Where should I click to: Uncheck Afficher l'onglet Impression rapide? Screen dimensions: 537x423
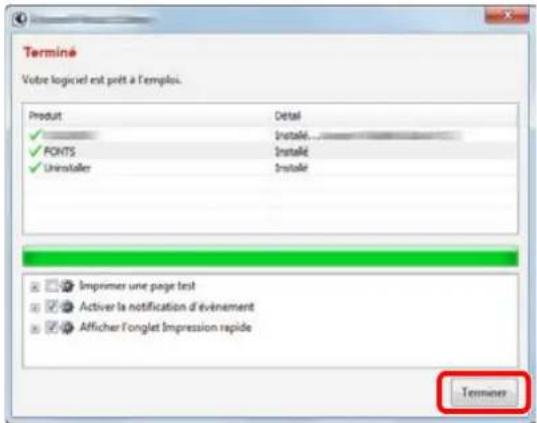pos(52,327)
